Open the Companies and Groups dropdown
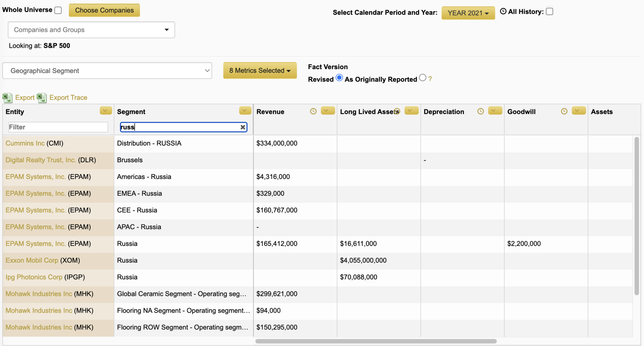Image resolution: width=644 pixels, height=346 pixels. click(91, 30)
